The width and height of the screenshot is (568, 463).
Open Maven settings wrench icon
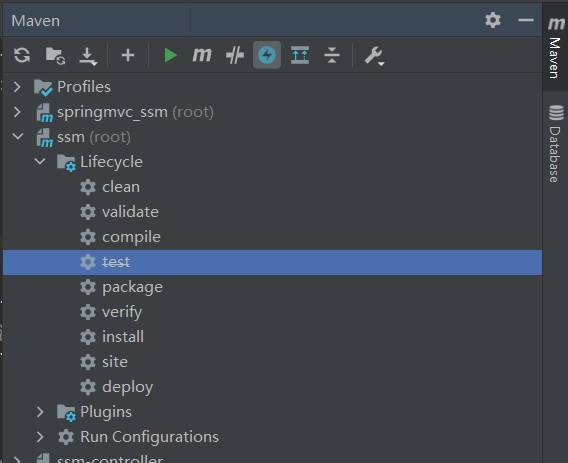point(374,56)
